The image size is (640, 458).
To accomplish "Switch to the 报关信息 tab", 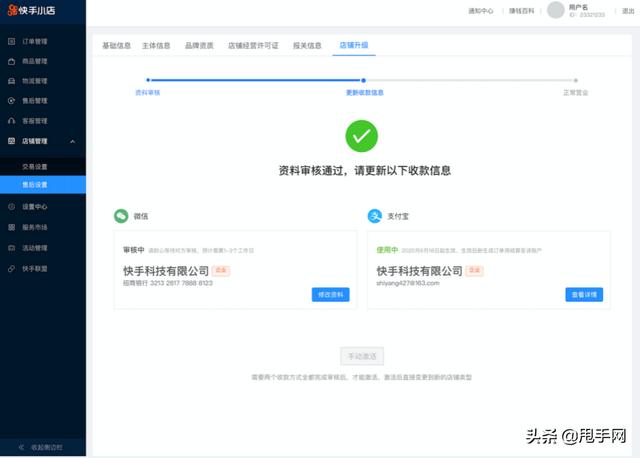I will pyautogui.click(x=307, y=45).
